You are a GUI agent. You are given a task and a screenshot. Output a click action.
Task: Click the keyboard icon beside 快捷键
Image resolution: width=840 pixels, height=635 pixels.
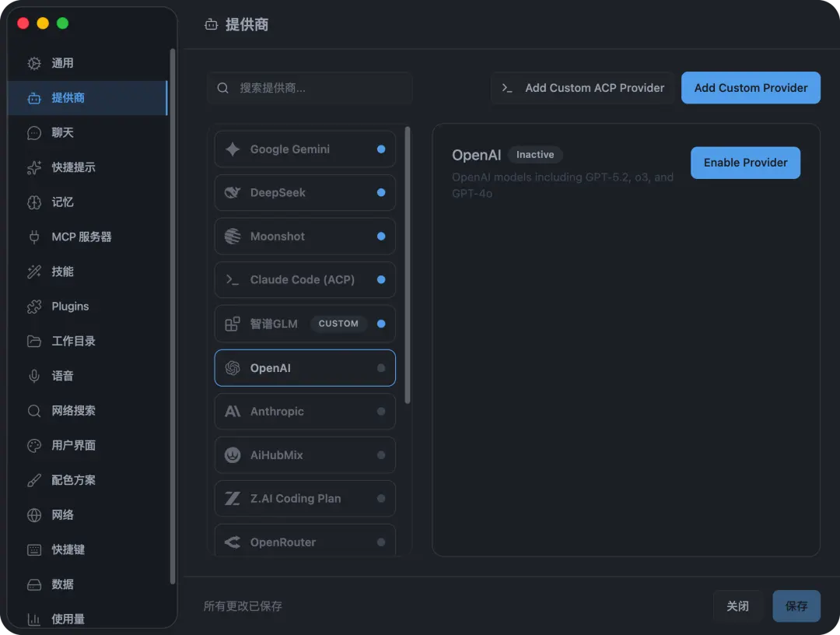[34, 550]
